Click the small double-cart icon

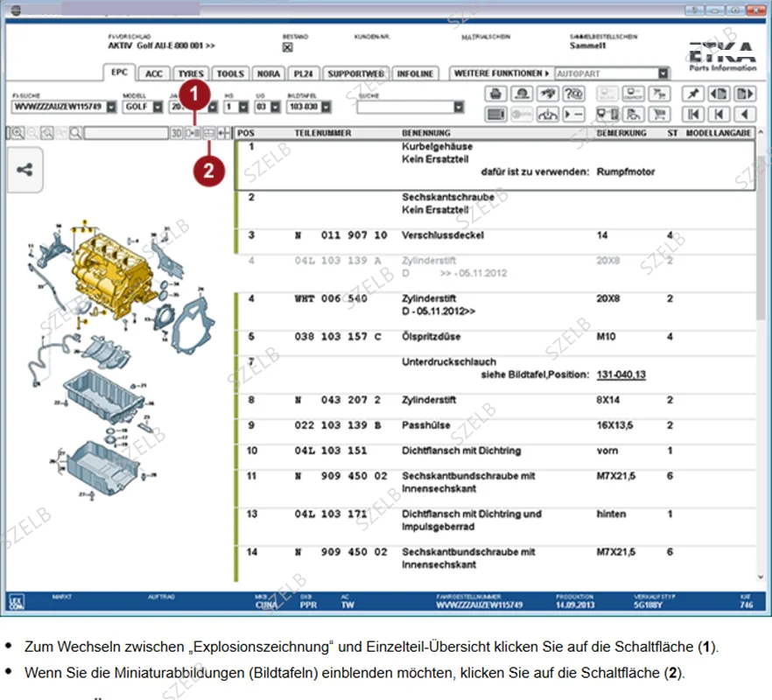pos(660,94)
